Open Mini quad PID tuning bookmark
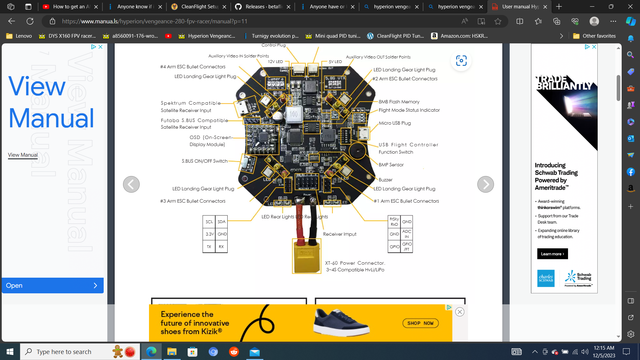The height and width of the screenshot is (360, 640). 333,36
